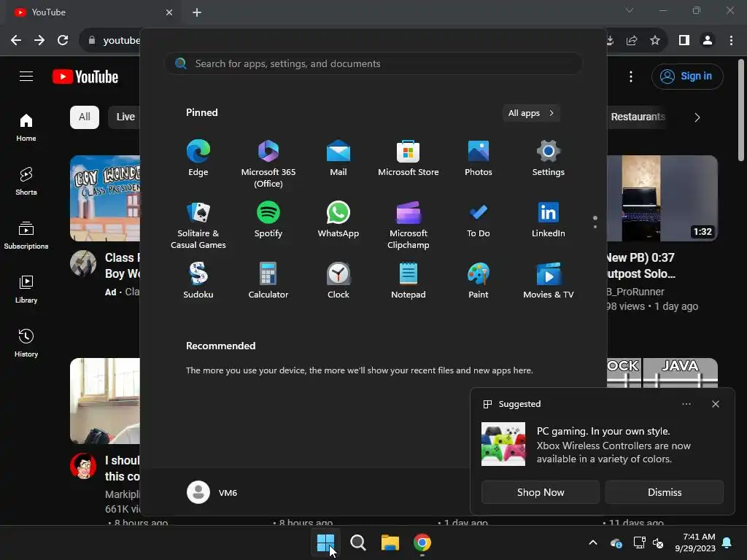The width and height of the screenshot is (747, 560).
Task: Click Shop Now in Suggested notification
Action: (x=541, y=492)
